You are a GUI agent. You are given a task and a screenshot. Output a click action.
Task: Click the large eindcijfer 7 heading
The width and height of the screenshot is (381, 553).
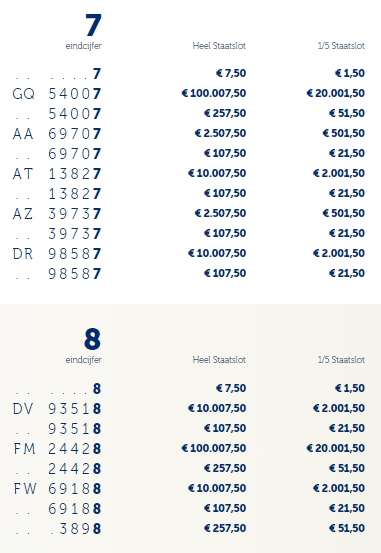pos(93,25)
